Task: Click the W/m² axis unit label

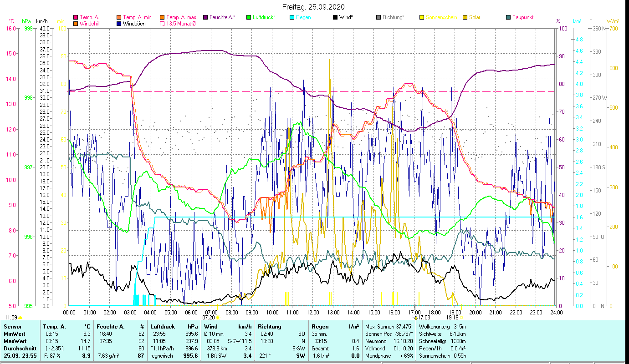Action: (612, 21)
